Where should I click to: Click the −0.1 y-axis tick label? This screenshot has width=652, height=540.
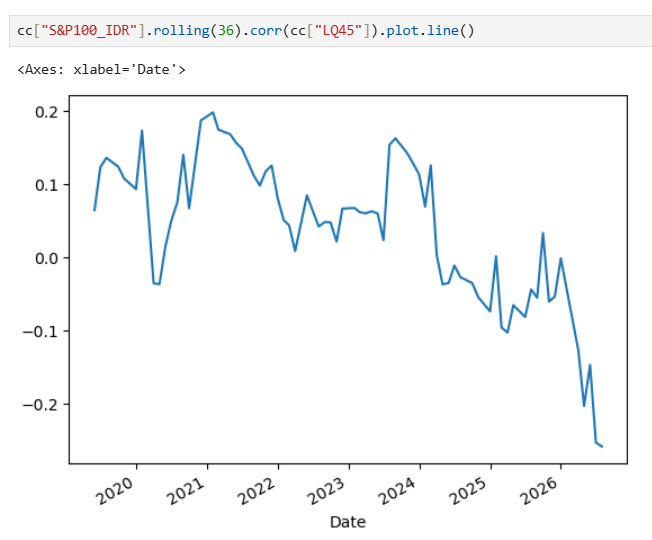pyautogui.click(x=40, y=332)
